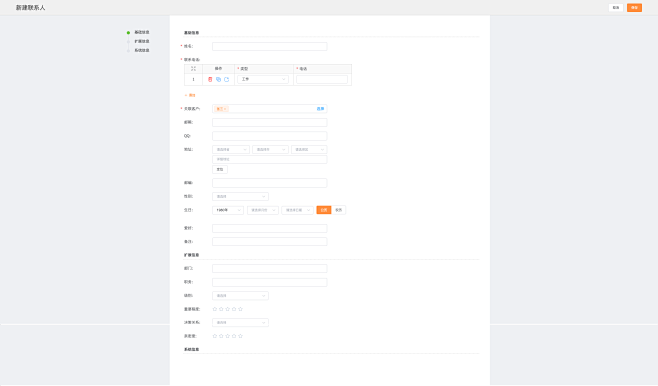
Task: Remove the orange customer tag via its x
Action: 225,109
